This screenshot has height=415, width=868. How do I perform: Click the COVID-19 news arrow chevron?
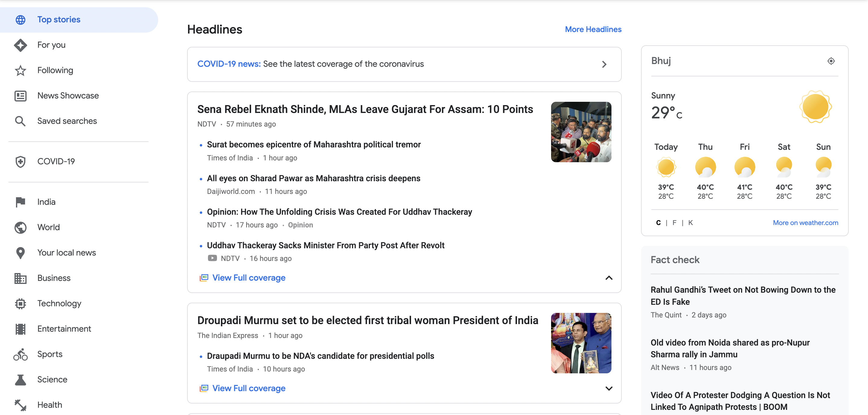[605, 64]
